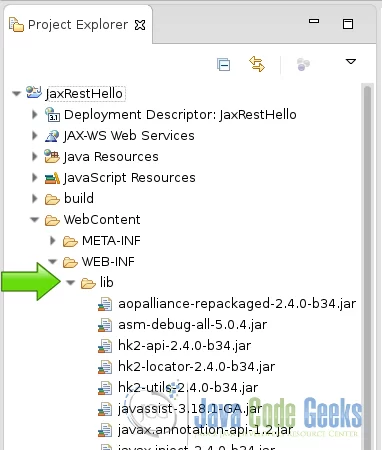The height and width of the screenshot is (450, 382).
Task: Click the JaxRestHello project icon
Action: click(34, 93)
